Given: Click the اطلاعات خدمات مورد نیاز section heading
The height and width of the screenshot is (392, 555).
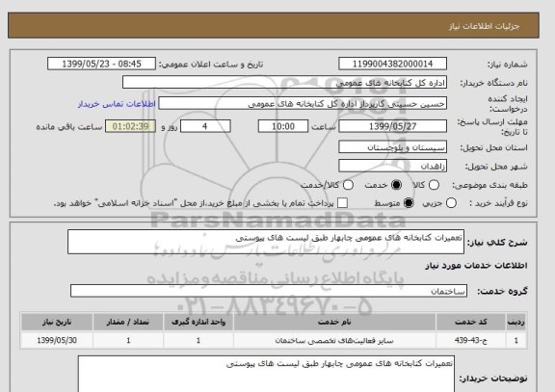Looking at the screenshot, I should coord(476,266).
